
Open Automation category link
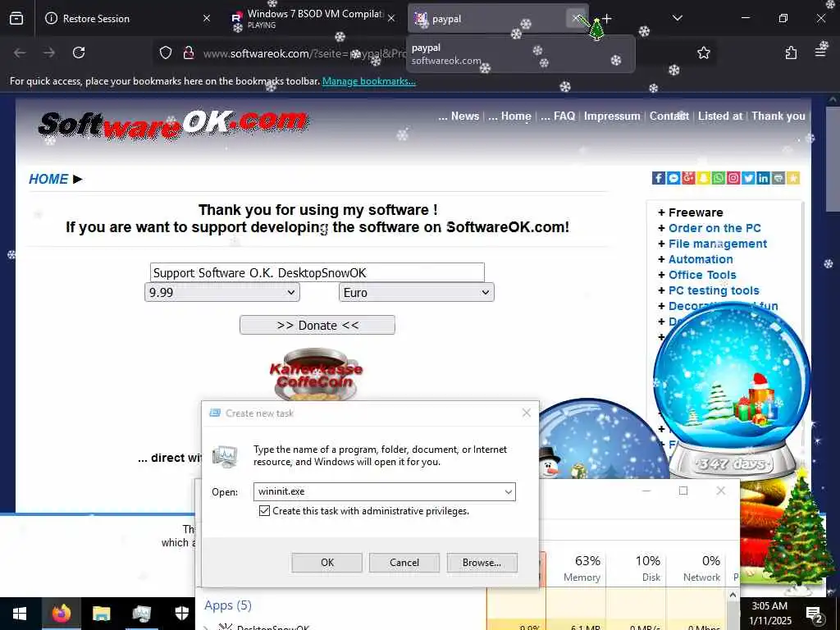[701, 259]
